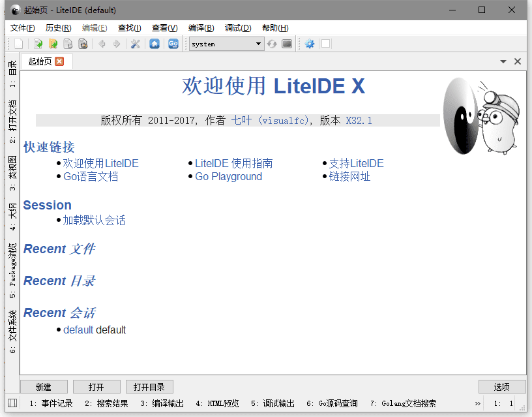Screen dimensions: 532x417
Task: Open the 调试(D) menu
Action: point(238,28)
